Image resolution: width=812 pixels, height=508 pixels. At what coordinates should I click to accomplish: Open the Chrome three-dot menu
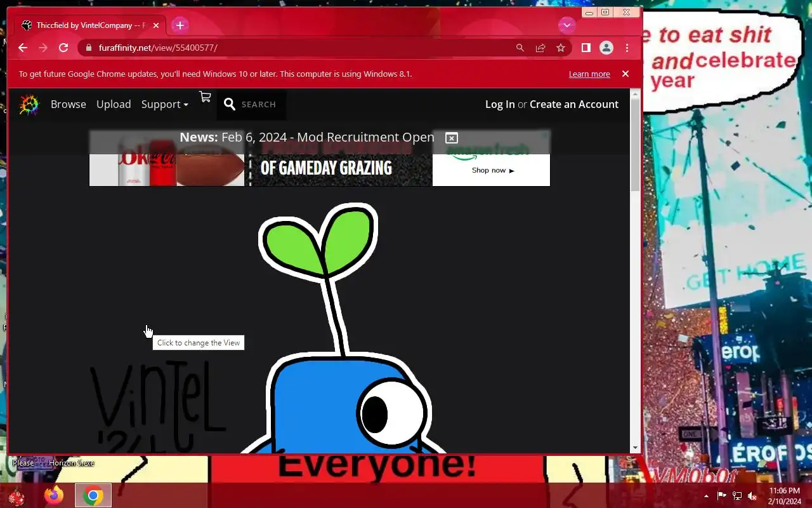pos(627,48)
